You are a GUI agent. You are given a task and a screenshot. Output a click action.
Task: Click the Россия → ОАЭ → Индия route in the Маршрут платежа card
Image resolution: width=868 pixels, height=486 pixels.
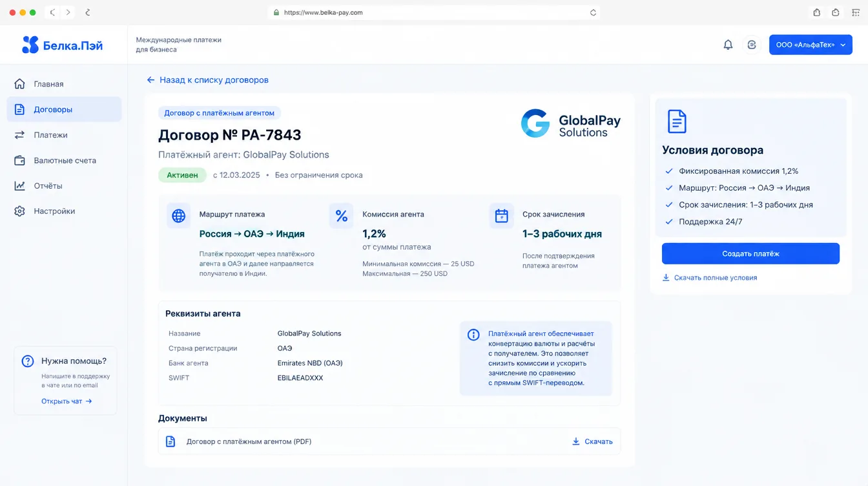252,234
